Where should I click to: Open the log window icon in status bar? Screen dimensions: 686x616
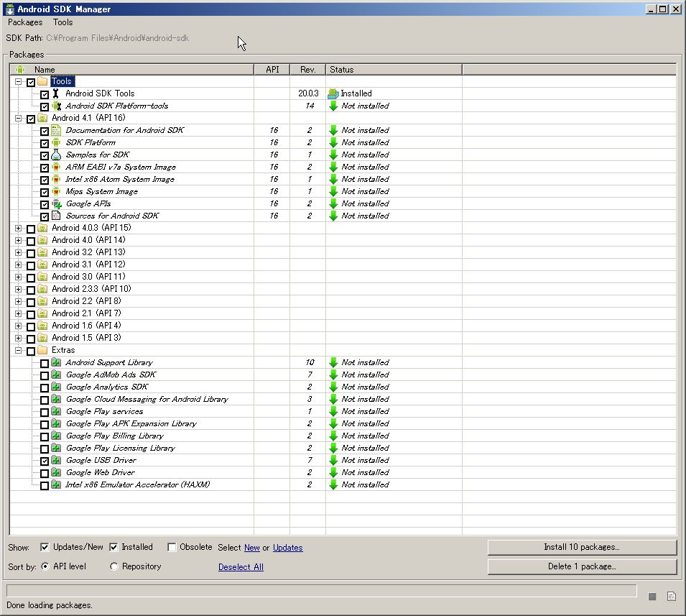[672, 597]
